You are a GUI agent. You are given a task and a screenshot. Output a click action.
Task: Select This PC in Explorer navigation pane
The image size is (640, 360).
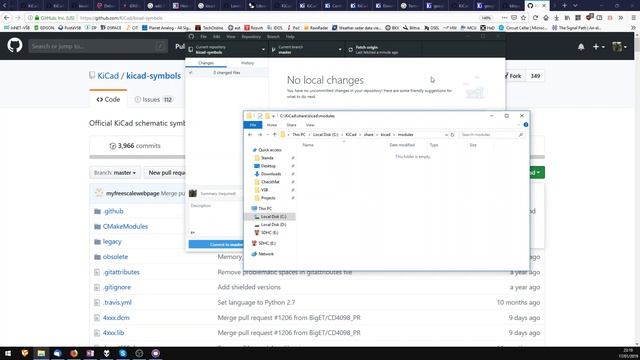pos(265,209)
